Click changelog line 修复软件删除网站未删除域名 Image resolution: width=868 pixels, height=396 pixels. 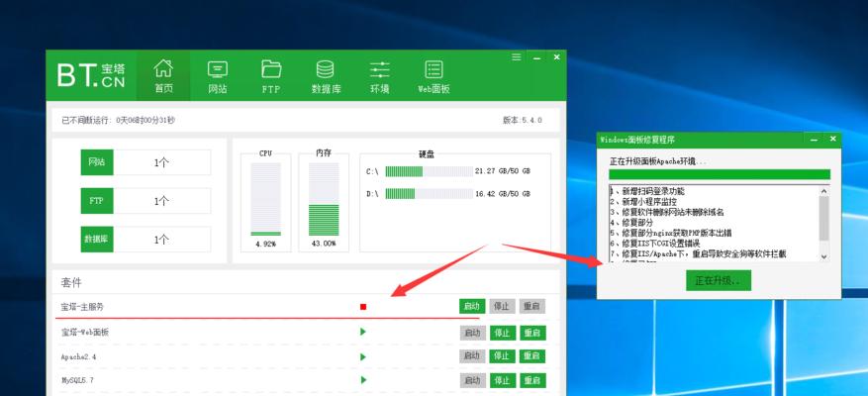click(667, 212)
